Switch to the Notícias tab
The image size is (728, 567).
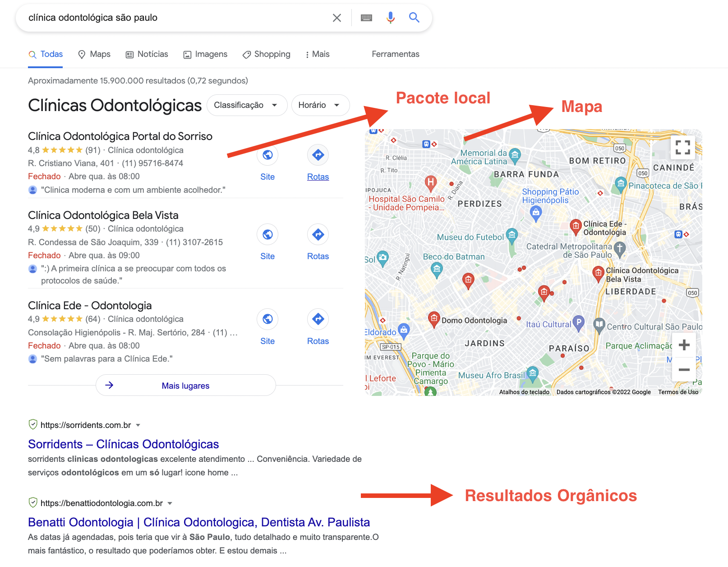[147, 54]
